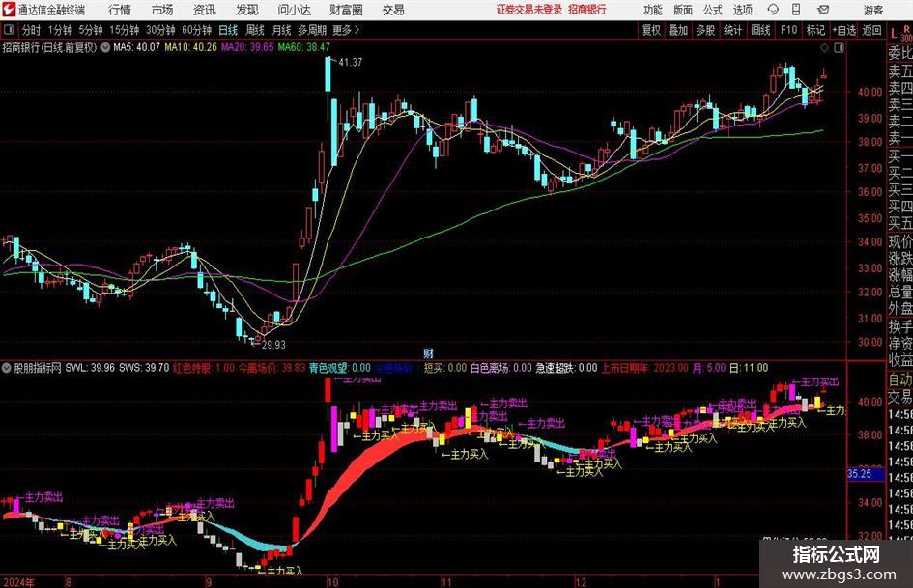Switch to the 15分钟 period tab
The image size is (913, 588).
tap(124, 30)
